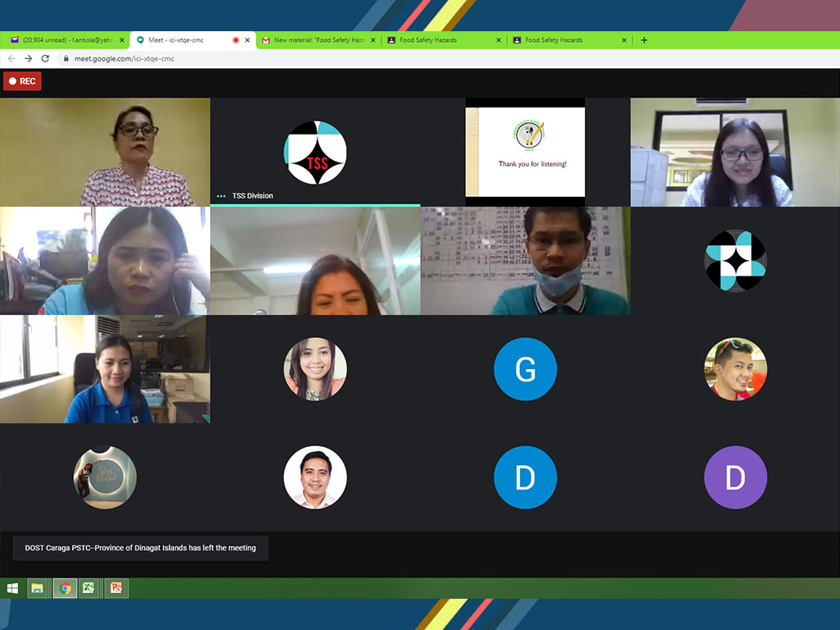This screenshot has height=630, width=840.
Task: Open File Explorer from the taskbar
Action: 37,588
